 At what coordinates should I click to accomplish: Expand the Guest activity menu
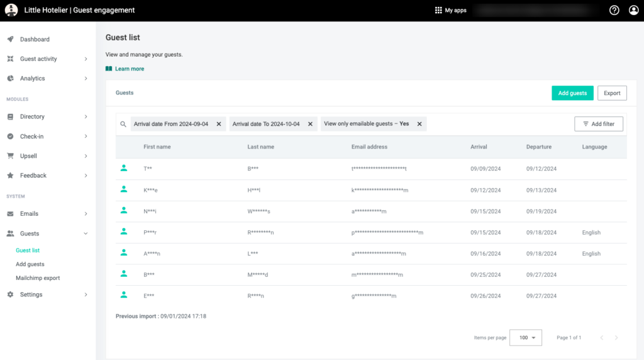[86, 59]
